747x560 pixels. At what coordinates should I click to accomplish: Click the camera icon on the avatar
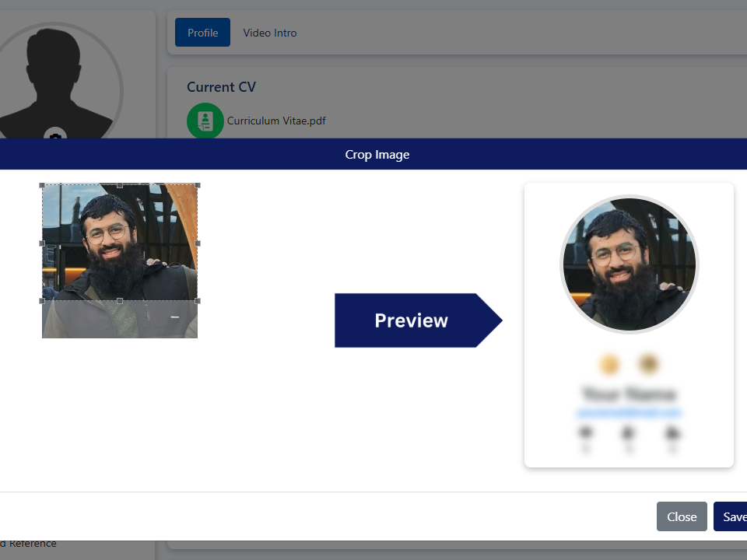(55, 135)
